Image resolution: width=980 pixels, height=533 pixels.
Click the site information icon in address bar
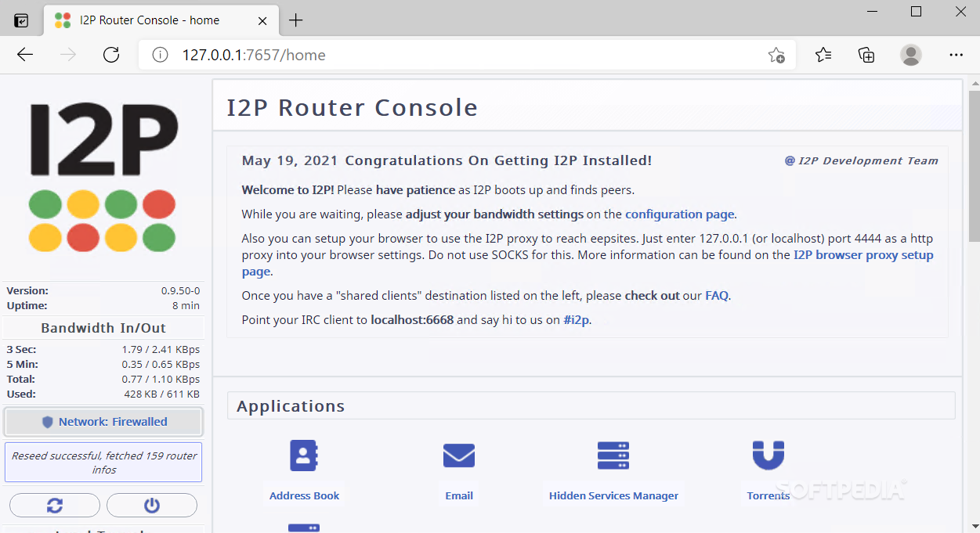pyautogui.click(x=160, y=55)
